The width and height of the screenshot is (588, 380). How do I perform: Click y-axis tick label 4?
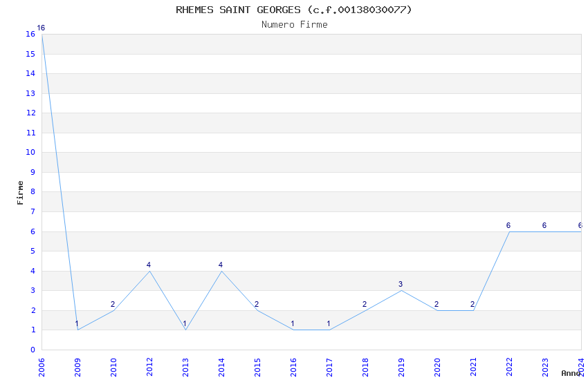pos(33,271)
